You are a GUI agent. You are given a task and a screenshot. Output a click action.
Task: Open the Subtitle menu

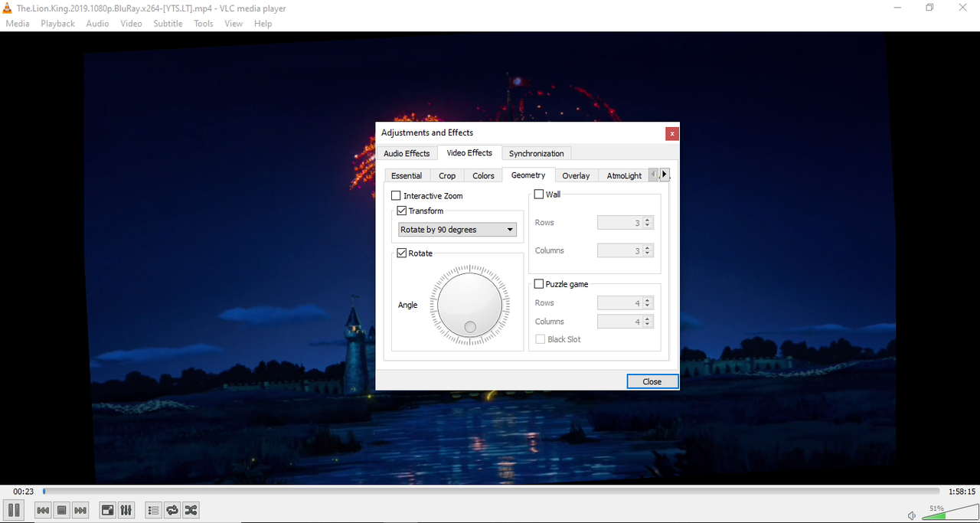[168, 24]
